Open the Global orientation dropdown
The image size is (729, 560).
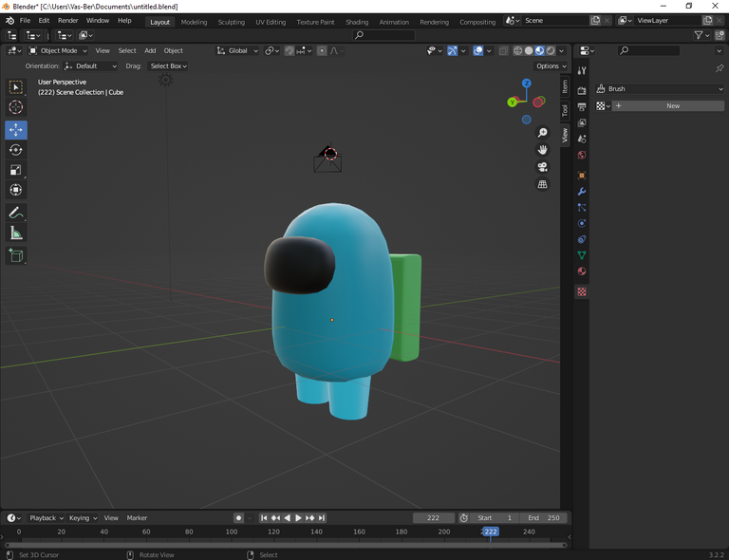tap(237, 50)
